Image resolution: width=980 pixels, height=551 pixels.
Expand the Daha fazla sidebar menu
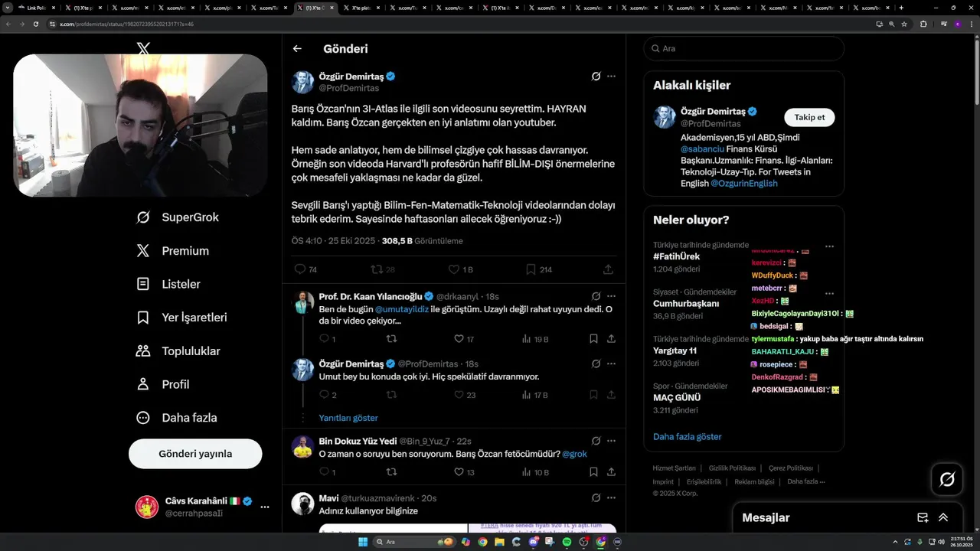click(x=177, y=418)
